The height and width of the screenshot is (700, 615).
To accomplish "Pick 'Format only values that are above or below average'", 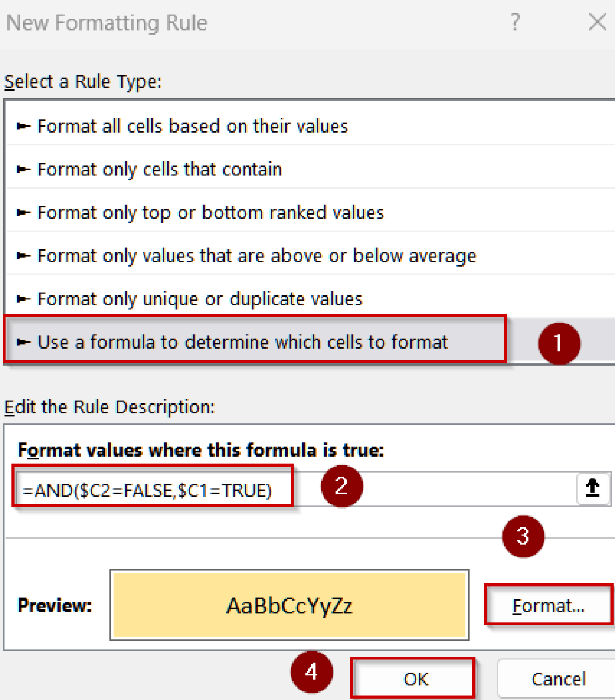I will pyautogui.click(x=256, y=256).
